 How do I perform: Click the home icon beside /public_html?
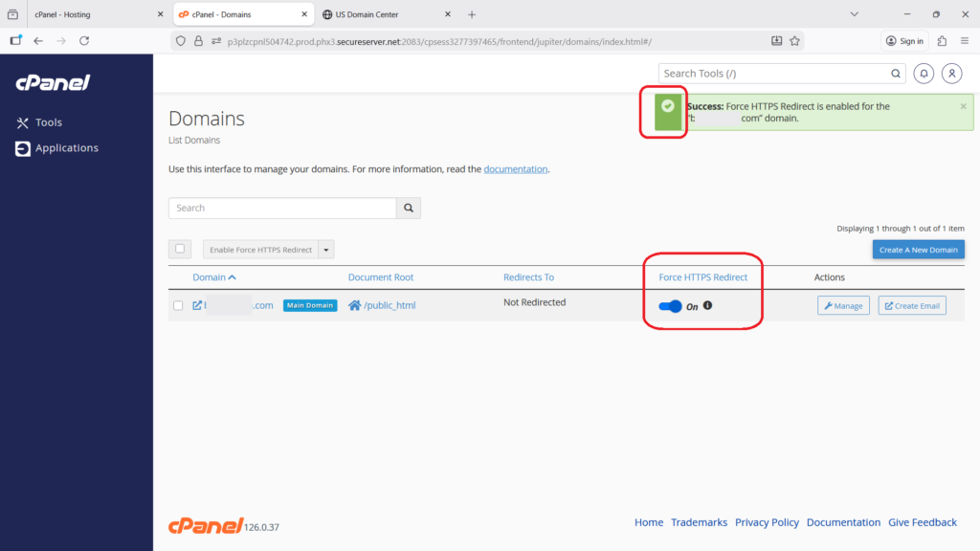coord(355,306)
